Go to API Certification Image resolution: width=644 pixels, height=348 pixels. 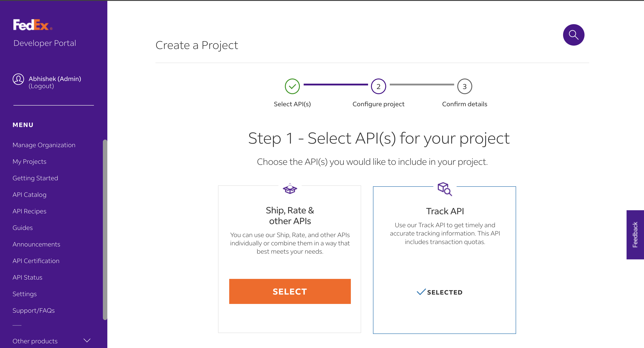36,261
